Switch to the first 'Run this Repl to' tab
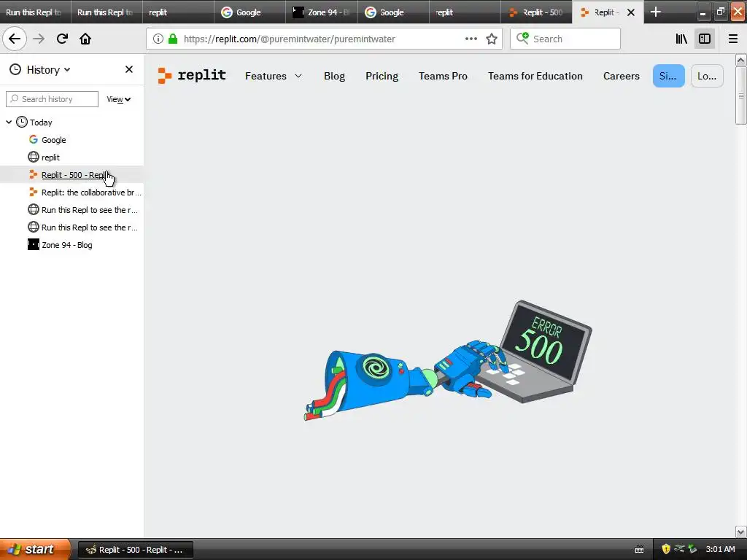The width and height of the screenshot is (747, 560). (x=35, y=12)
